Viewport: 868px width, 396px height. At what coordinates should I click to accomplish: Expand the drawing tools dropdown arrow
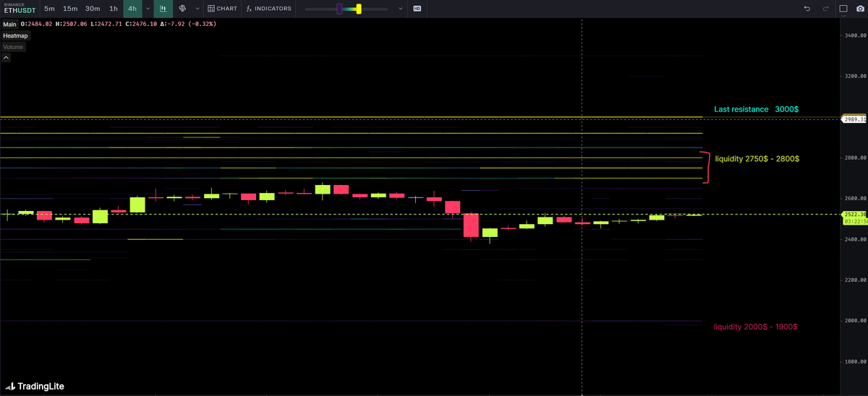(x=197, y=9)
